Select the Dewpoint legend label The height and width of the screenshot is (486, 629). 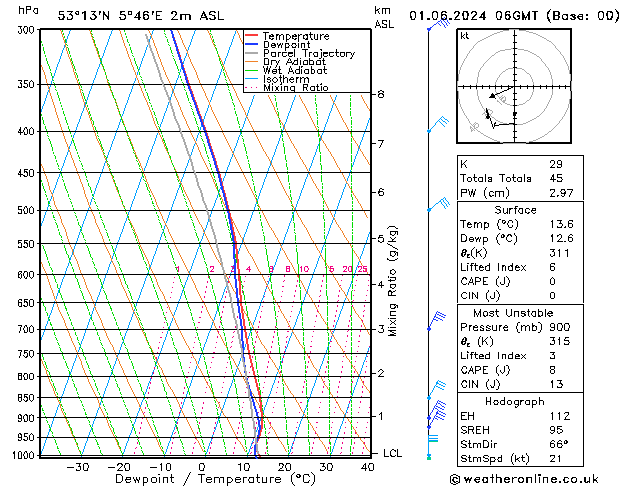(x=286, y=45)
